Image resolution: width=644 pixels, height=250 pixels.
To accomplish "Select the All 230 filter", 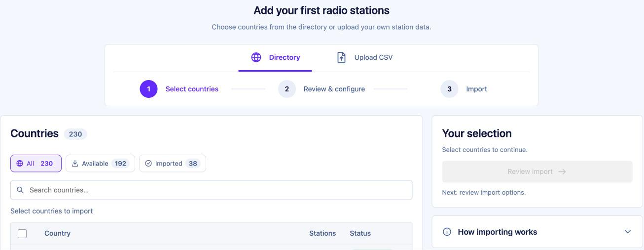I will pos(36,164).
